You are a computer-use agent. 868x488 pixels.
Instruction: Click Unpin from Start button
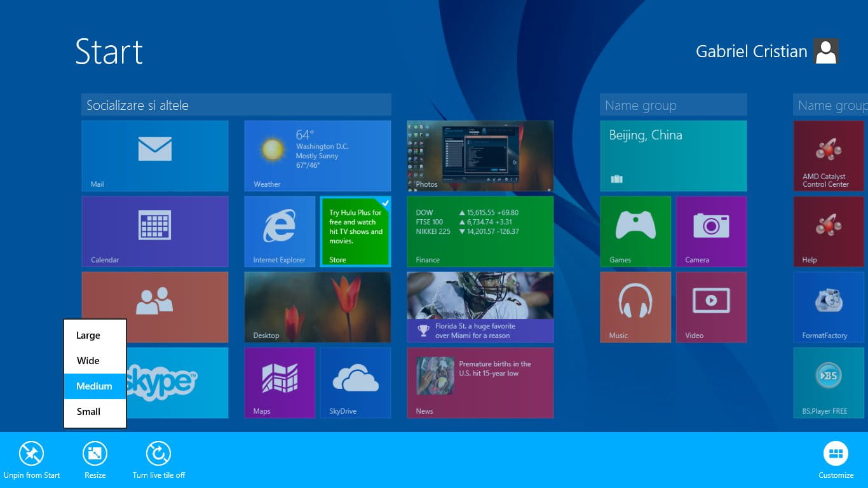pyautogui.click(x=32, y=460)
